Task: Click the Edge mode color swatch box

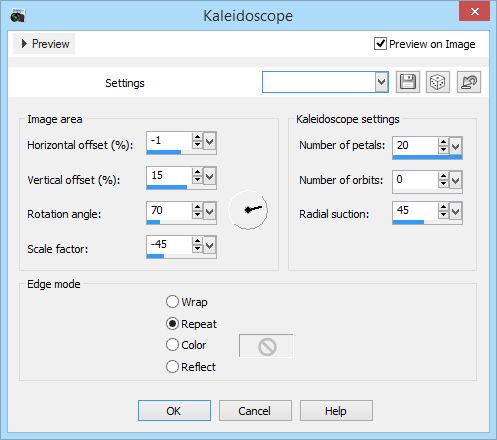Action: coord(266,346)
